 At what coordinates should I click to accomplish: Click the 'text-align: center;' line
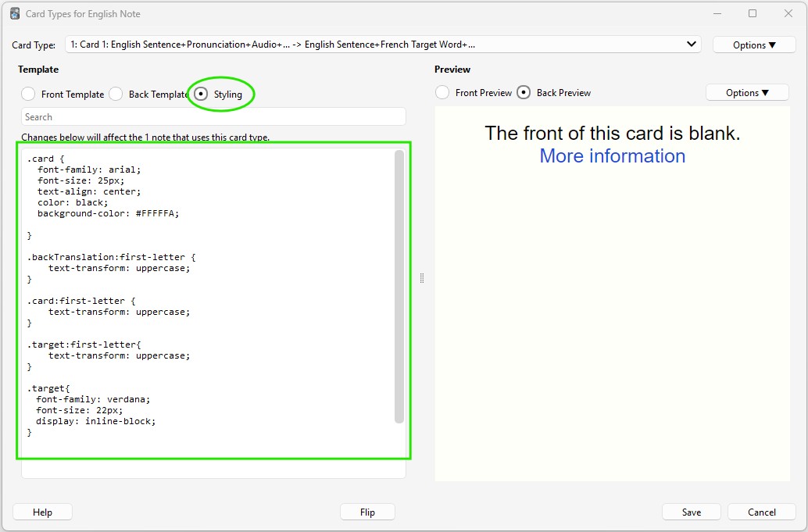pyautogui.click(x=88, y=191)
